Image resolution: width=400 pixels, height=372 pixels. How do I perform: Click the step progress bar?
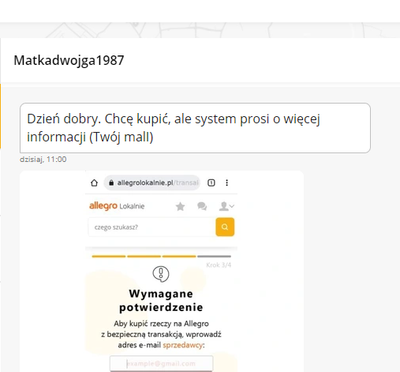(161, 256)
